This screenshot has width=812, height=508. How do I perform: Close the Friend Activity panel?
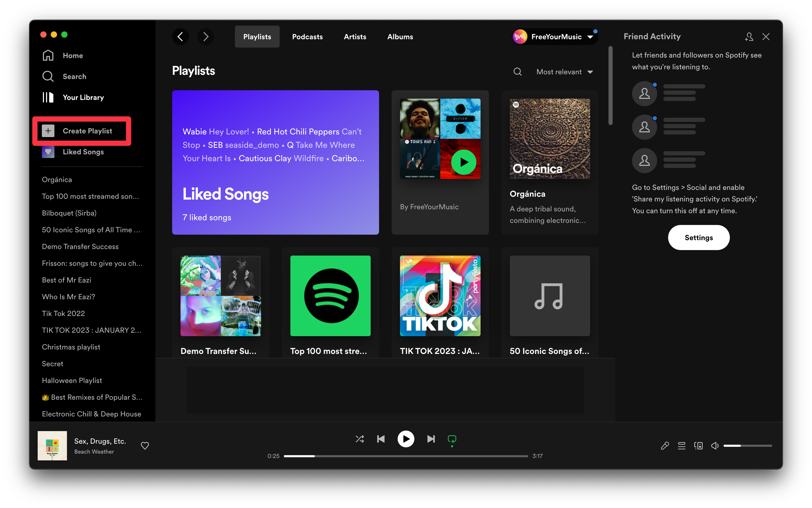[766, 37]
